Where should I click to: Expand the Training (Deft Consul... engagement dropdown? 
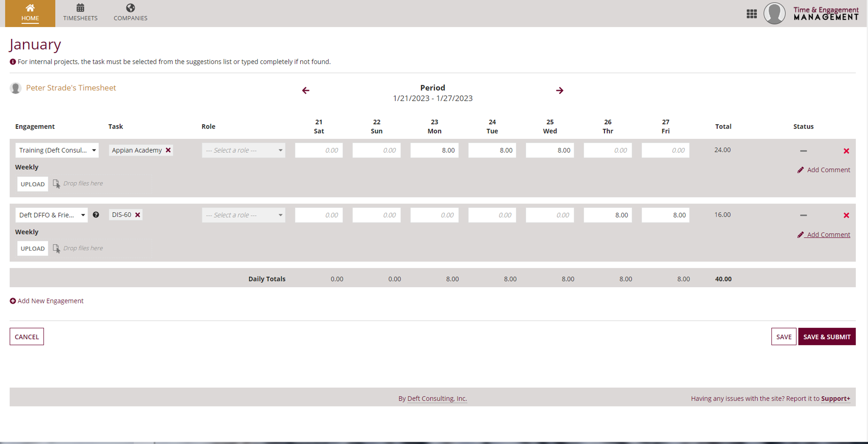pos(57,150)
